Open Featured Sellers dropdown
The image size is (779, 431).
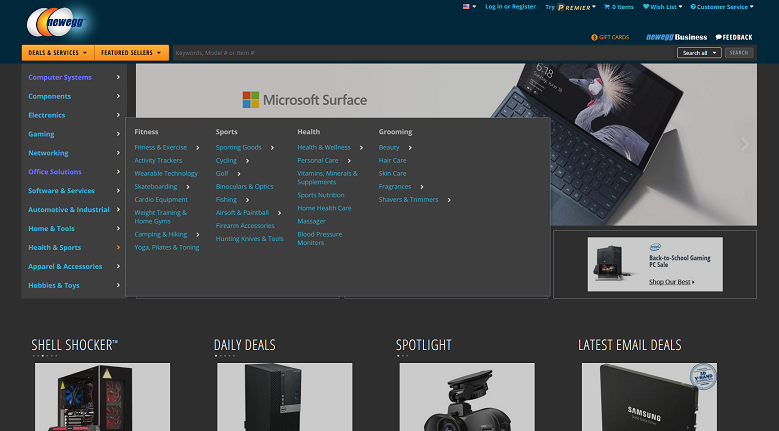point(131,53)
